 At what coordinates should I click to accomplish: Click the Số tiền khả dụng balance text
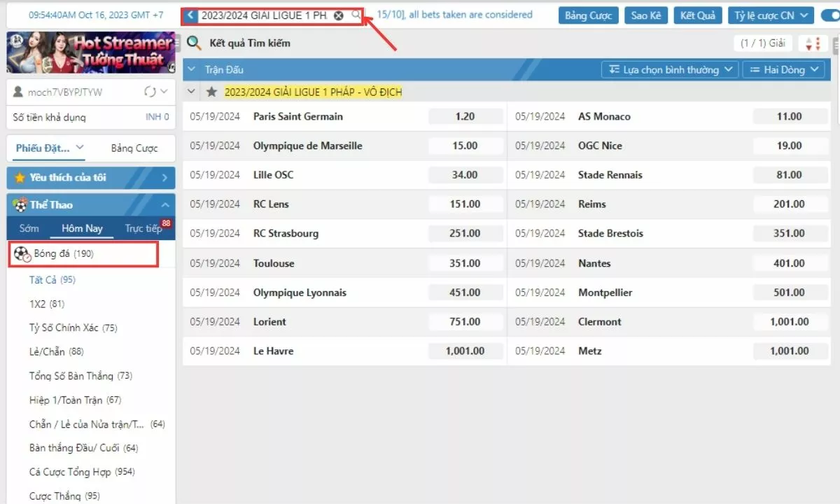coord(49,118)
